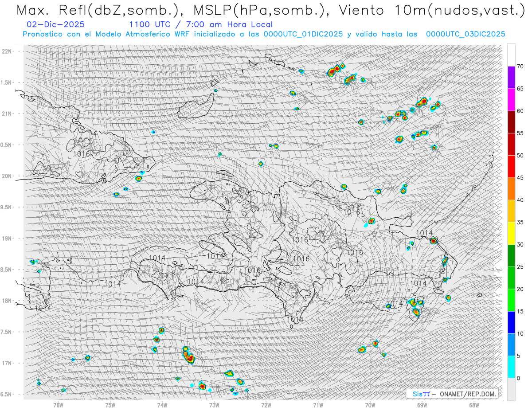Click the "0000UTC_01DIC2025" initialization time
The width and height of the screenshot is (532, 411).
pyautogui.click(x=303, y=34)
